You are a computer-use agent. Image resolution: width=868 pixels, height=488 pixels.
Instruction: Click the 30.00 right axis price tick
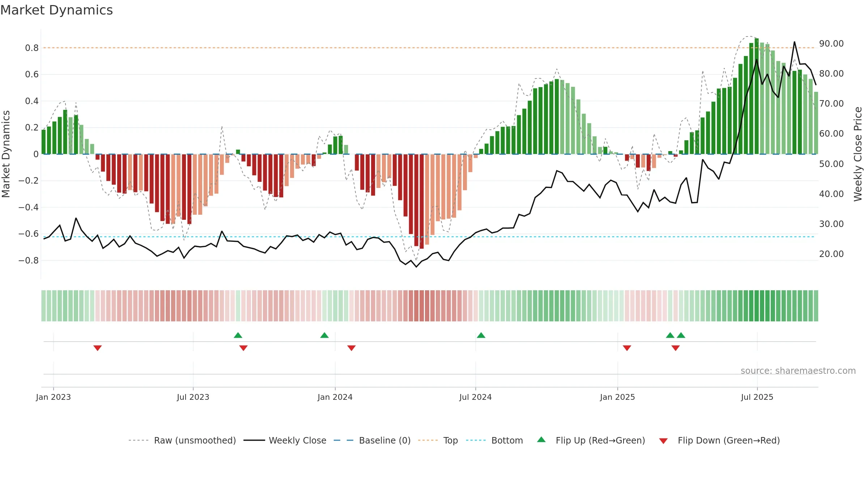pyautogui.click(x=831, y=224)
